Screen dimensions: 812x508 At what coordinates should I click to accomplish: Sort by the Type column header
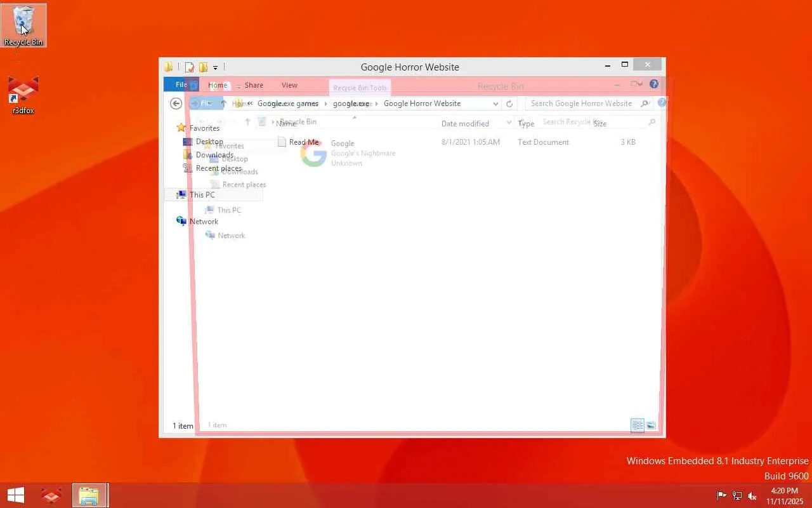click(x=526, y=124)
